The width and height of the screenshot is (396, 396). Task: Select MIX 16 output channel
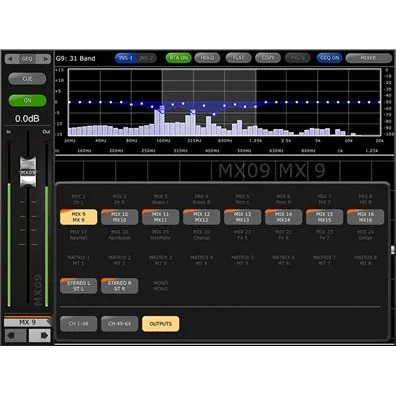(x=365, y=217)
